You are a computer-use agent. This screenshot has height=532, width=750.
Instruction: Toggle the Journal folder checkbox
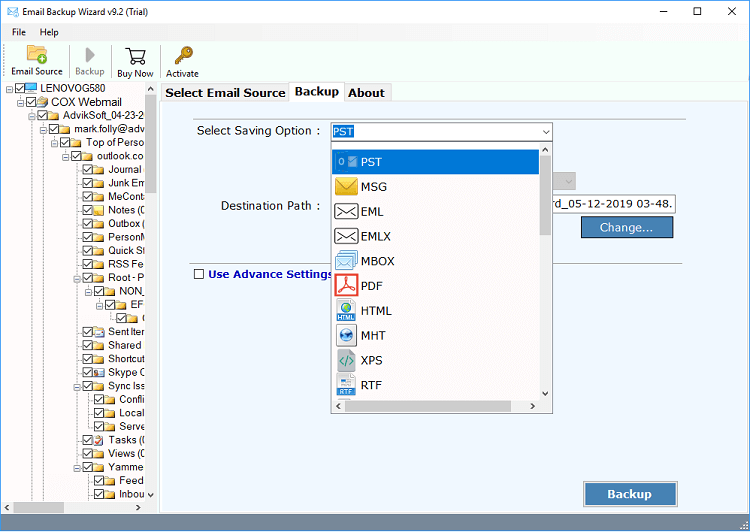point(88,169)
